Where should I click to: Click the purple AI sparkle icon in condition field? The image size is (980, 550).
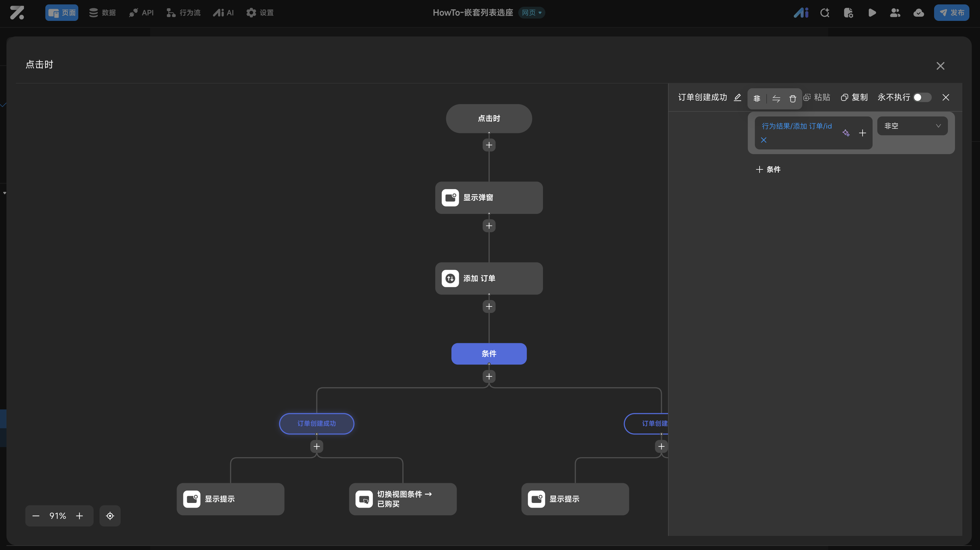(846, 133)
